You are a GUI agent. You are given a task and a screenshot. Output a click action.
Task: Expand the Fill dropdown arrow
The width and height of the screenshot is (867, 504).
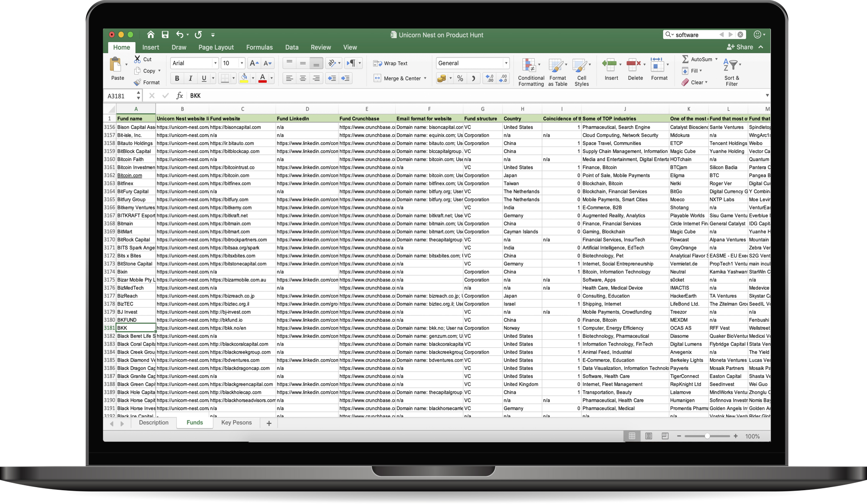[701, 70]
